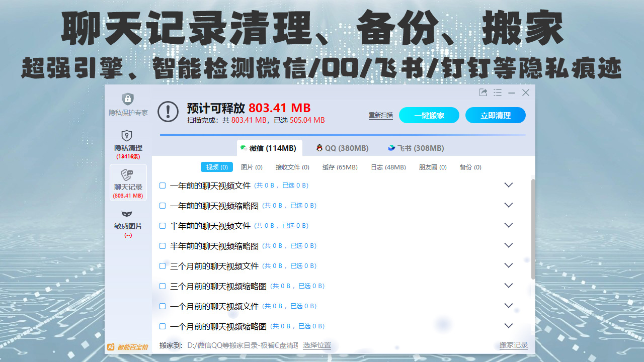Select the 日志 (48MB) category
This screenshot has width=644, height=362.
tap(388, 167)
